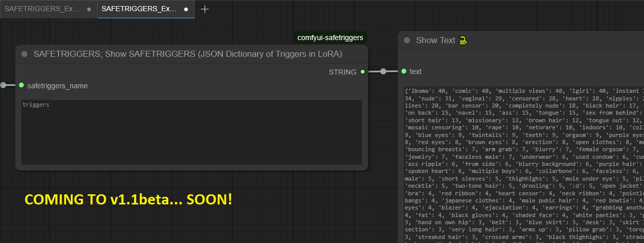Click inside the triggers text box
The height and width of the screenshot is (243, 644).
pyautogui.click(x=192, y=132)
